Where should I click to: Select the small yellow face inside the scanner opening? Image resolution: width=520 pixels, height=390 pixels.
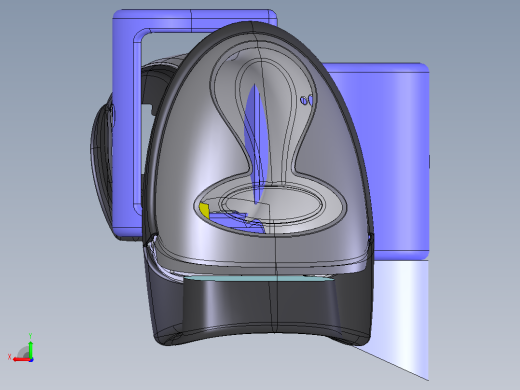pos(204,210)
